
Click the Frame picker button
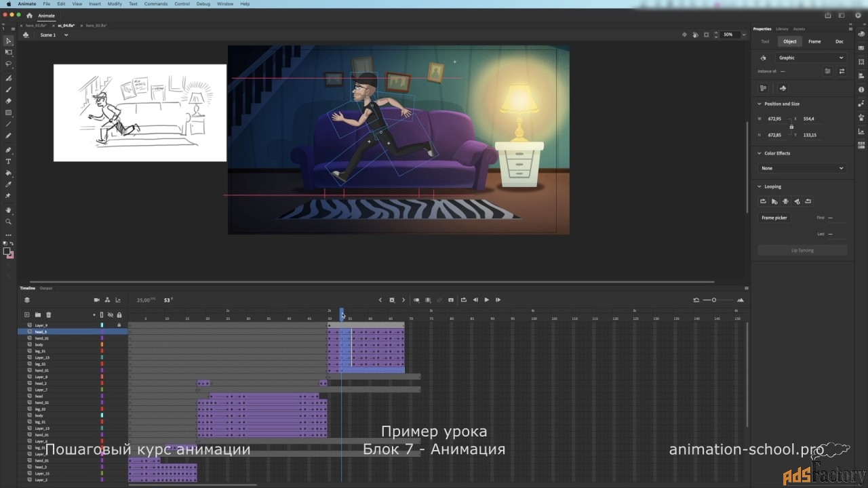(774, 218)
